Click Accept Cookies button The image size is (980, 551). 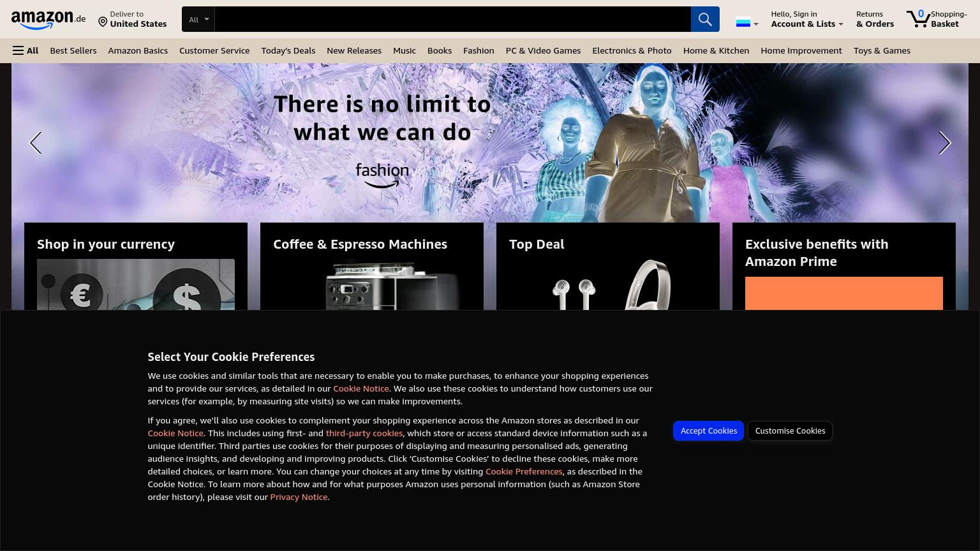tap(708, 430)
